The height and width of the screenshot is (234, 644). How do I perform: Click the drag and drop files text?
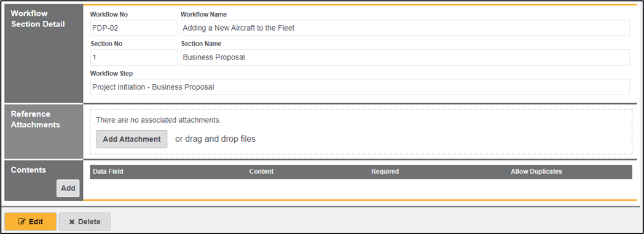[x=215, y=139]
